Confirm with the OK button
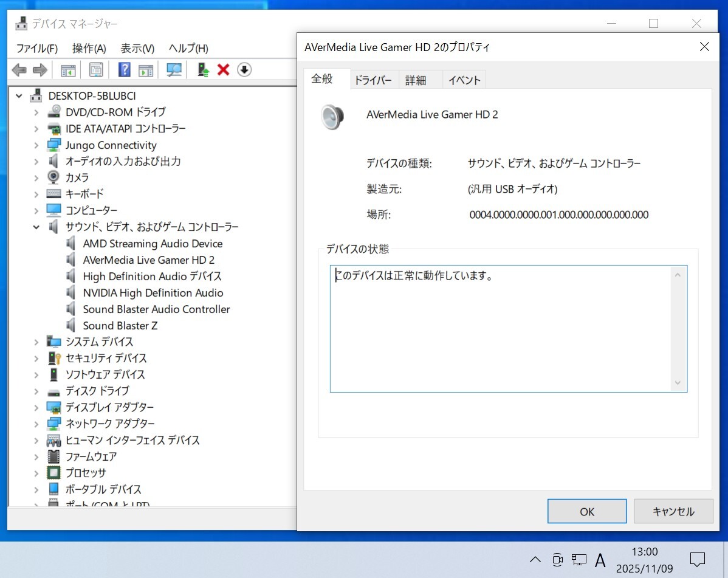 (587, 511)
